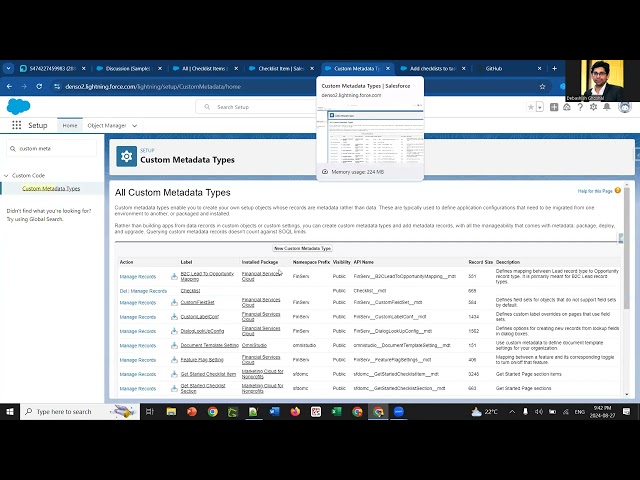Open the Trailhead guidance icon

567,107
